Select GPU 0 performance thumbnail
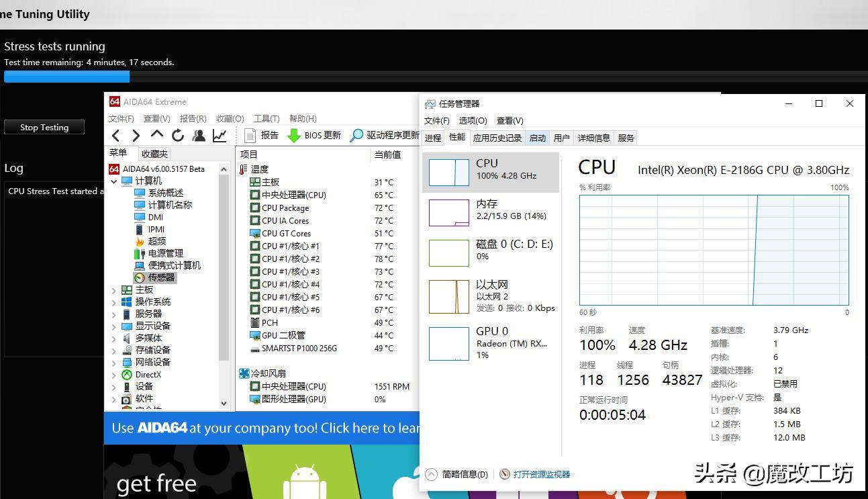The width and height of the screenshot is (868, 499). (491, 343)
